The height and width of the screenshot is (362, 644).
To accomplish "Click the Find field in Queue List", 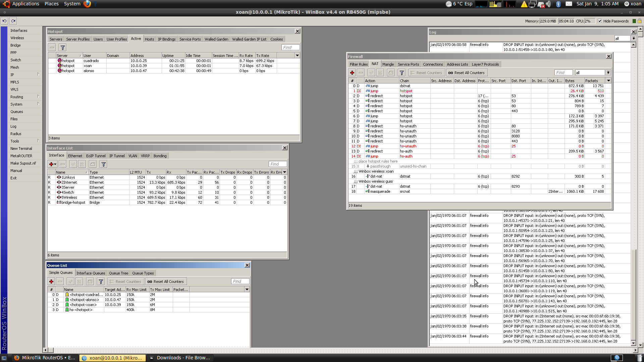I will (x=240, y=282).
